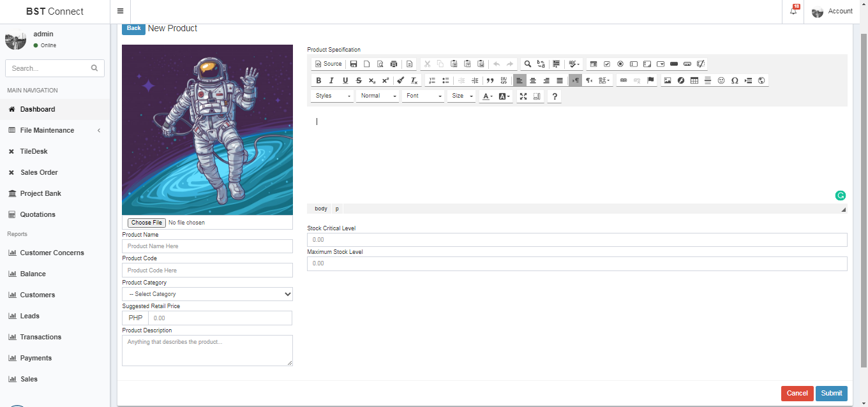868x407 pixels.
Task: Click the italic formatting icon
Action: click(x=331, y=80)
